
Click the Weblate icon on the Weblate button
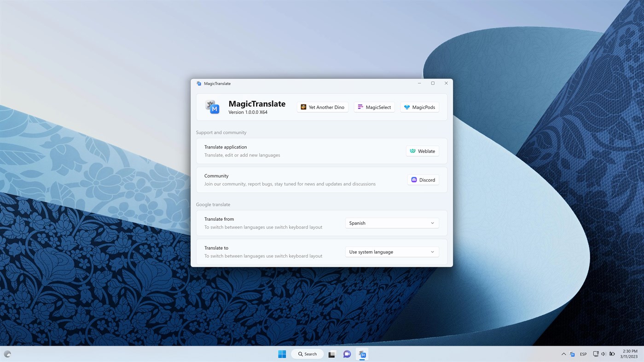pos(413,151)
